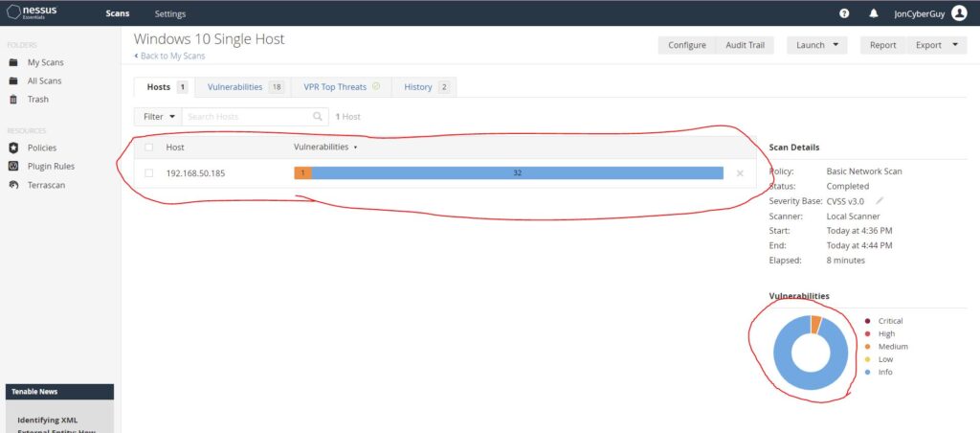Image resolution: width=980 pixels, height=433 pixels.
Task: Follow the Back to My Scans link
Action: pos(170,56)
